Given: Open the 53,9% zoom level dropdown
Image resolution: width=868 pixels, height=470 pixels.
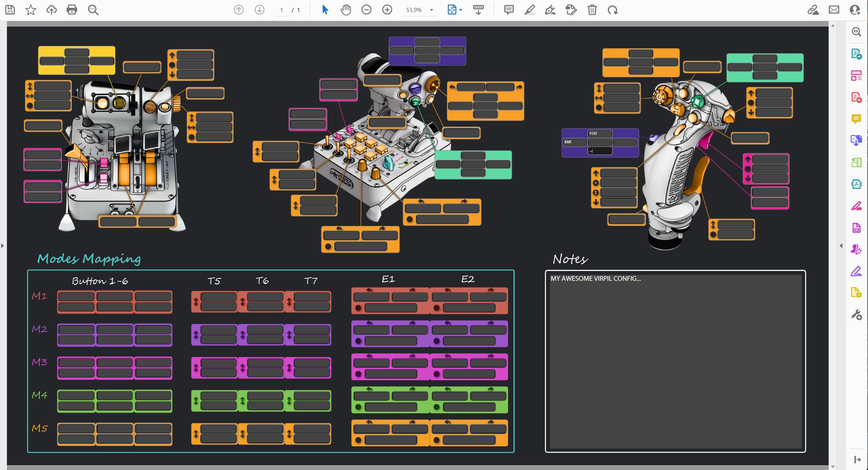Looking at the screenshot, I should click(x=431, y=10).
